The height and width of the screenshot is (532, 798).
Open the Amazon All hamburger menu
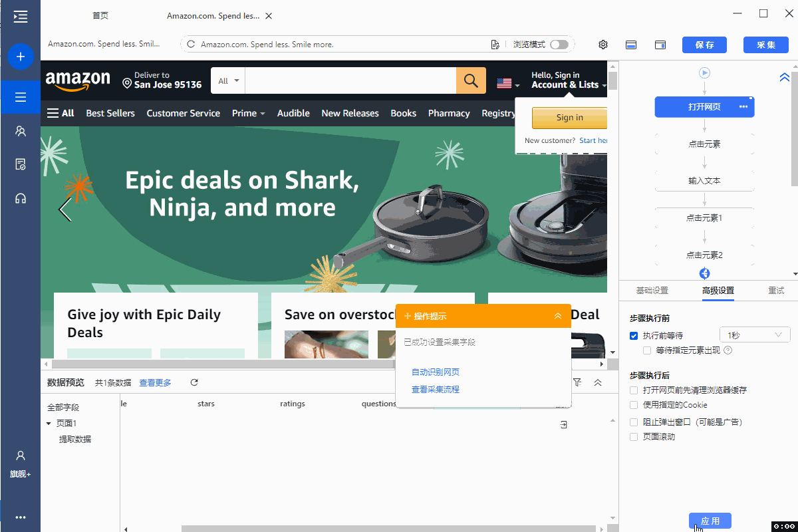point(60,113)
